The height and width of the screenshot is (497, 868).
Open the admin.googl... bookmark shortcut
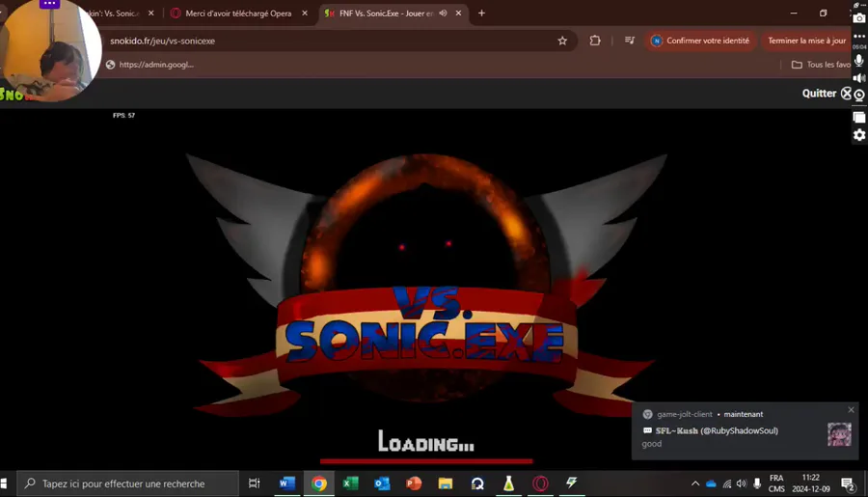pyautogui.click(x=150, y=65)
